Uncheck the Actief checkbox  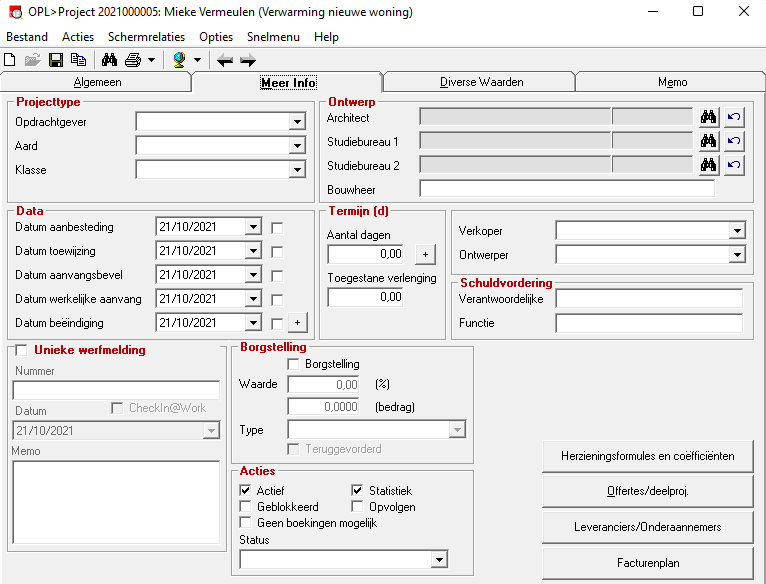pyautogui.click(x=245, y=490)
